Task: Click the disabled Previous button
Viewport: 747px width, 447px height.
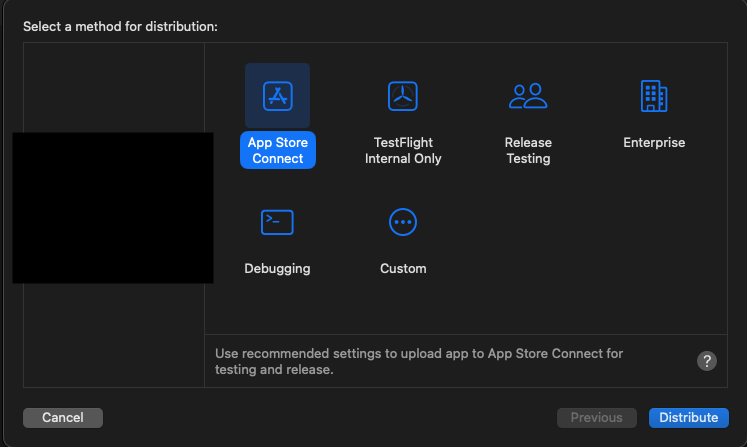Action: coord(596,417)
